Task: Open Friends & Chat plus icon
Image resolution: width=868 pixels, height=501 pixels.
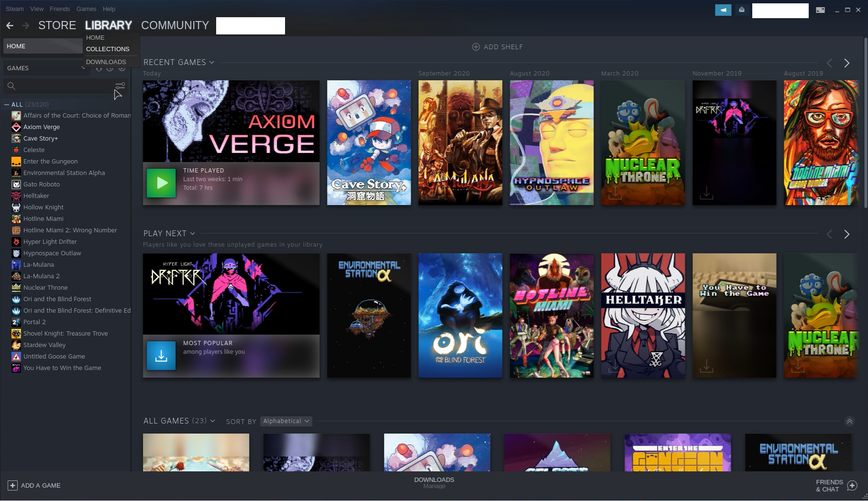Action: tap(852, 486)
